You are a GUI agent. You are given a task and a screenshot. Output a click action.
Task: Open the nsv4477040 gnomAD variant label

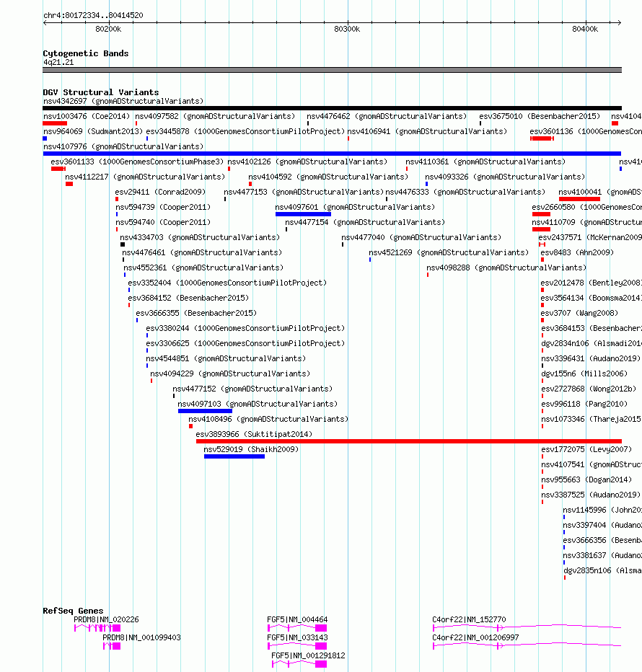click(x=421, y=237)
